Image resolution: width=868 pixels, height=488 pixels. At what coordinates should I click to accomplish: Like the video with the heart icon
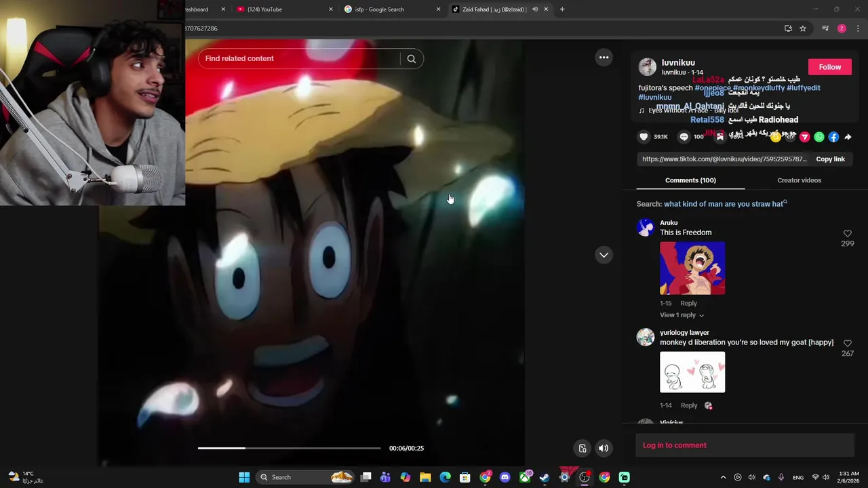(644, 137)
